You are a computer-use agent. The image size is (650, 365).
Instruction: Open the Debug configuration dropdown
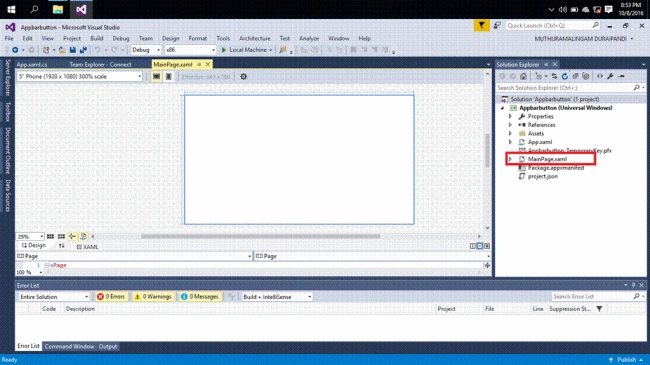[x=146, y=50]
